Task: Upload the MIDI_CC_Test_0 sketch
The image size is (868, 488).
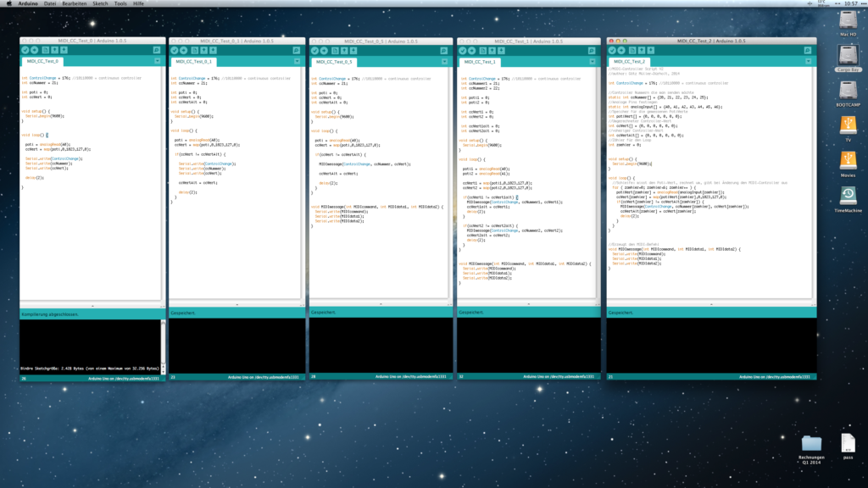Action: click(35, 50)
